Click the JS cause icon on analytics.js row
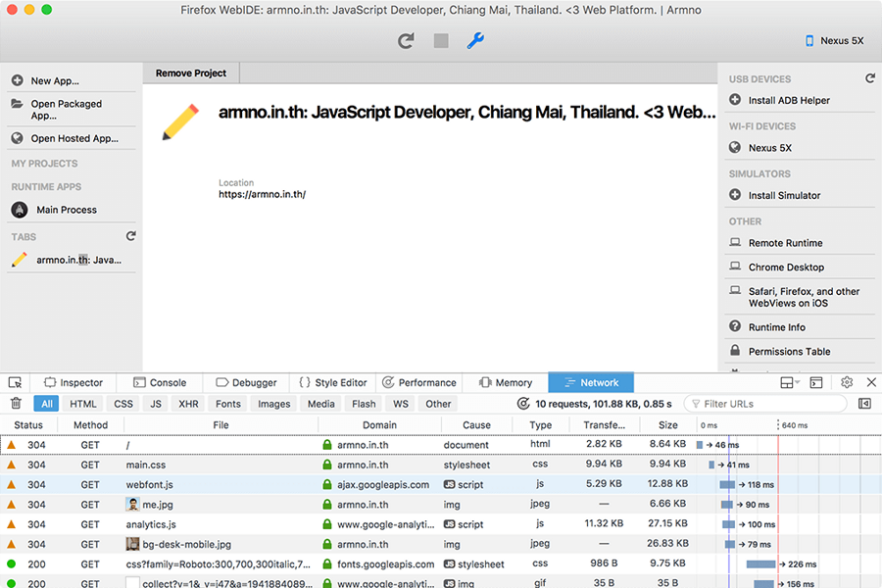This screenshot has height=588, width=882. [449, 524]
